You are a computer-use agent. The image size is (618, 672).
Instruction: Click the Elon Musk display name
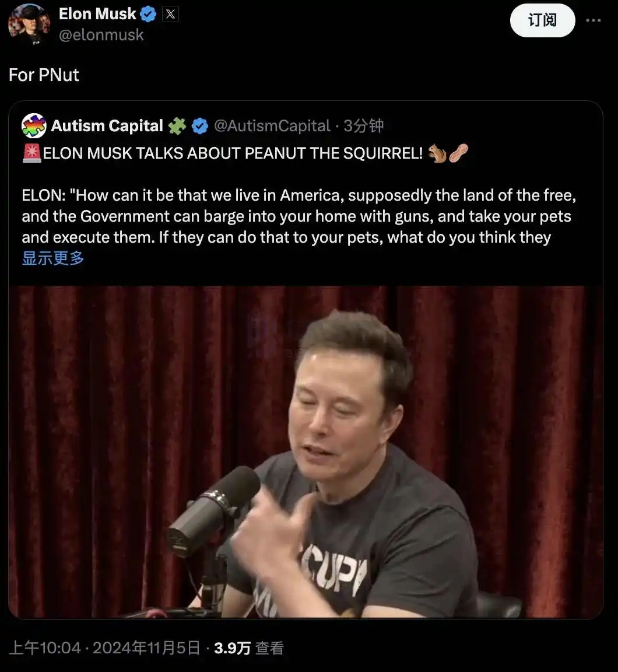point(97,14)
